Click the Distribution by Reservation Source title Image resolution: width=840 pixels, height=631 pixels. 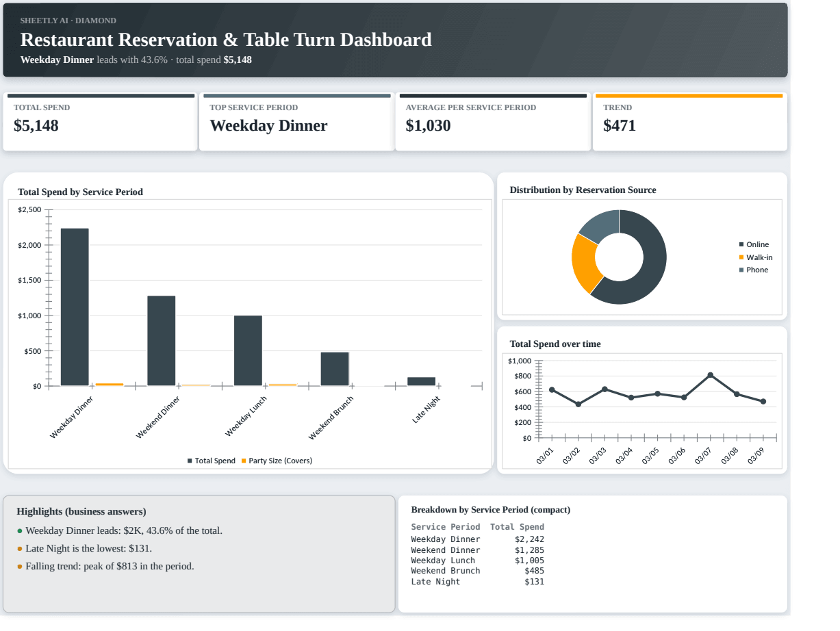pyautogui.click(x=583, y=190)
